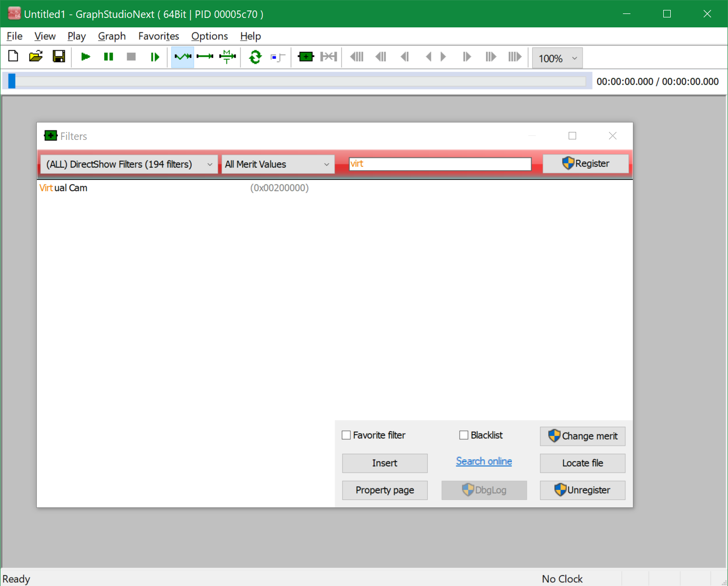Enable the Blacklist checkbox
The image size is (728, 586).
click(464, 435)
